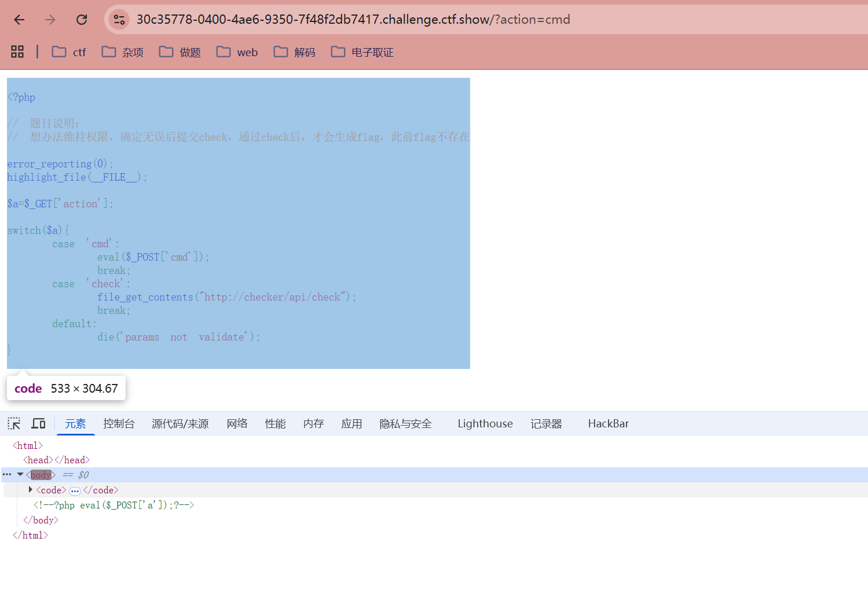Click the default: line in code
Image resolution: width=868 pixels, height=593 pixels.
click(74, 324)
